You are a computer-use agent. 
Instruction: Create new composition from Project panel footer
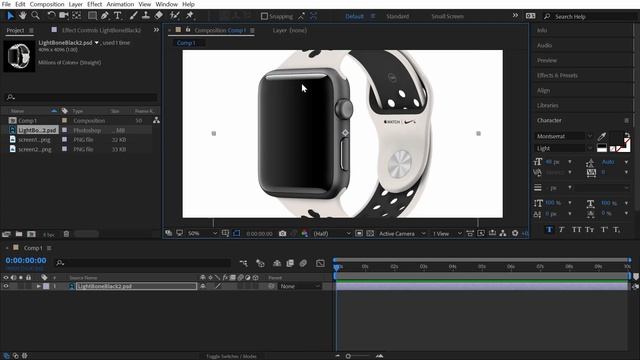31,234
